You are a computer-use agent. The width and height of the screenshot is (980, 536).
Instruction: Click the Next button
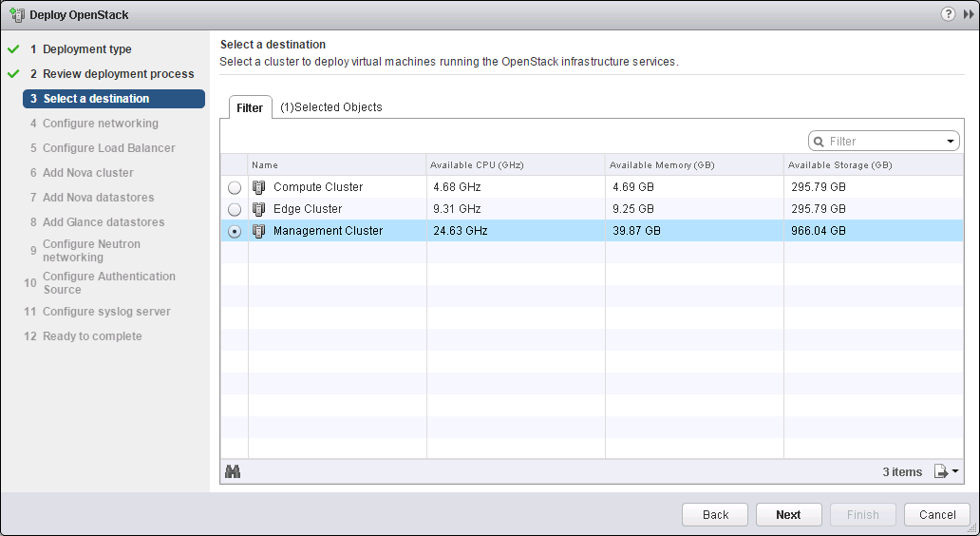[788, 514]
